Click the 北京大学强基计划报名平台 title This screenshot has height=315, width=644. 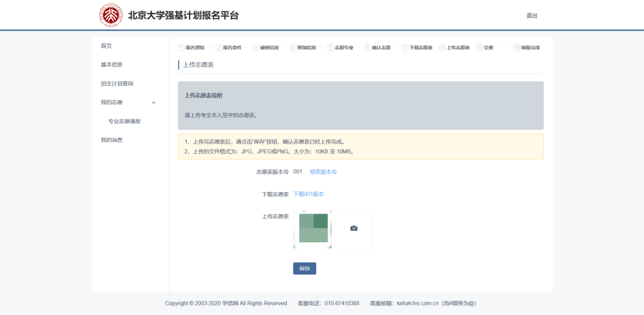click(x=183, y=16)
